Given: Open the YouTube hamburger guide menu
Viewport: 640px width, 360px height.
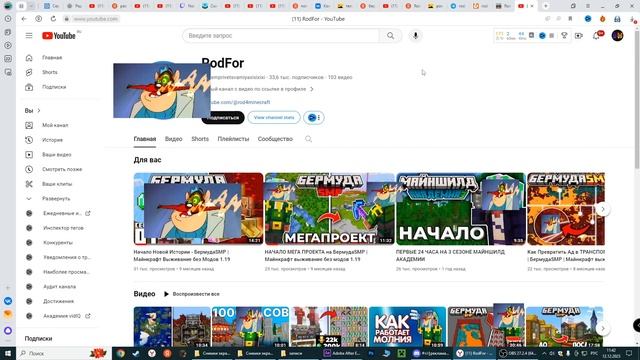Looking at the screenshot, I should pyautogui.click(x=29, y=36).
